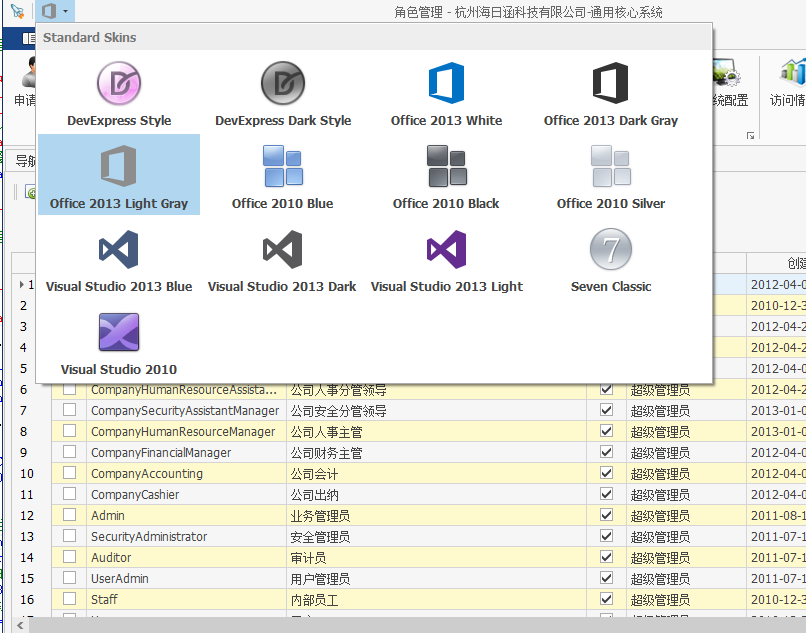Open the quick access toolbar dropdown arrow
Viewport: 806px width, 633px height.
click(x=63, y=12)
